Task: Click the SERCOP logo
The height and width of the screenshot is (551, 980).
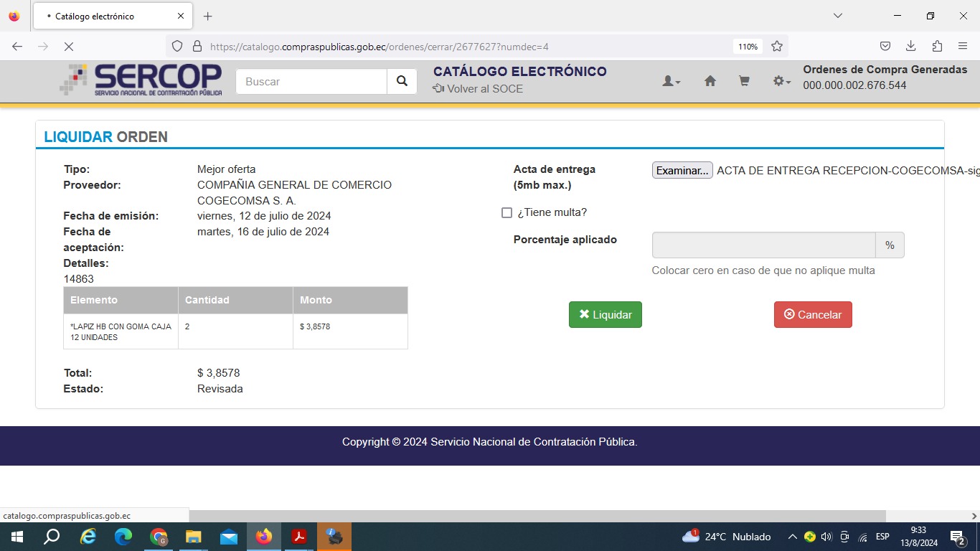Action: point(141,80)
